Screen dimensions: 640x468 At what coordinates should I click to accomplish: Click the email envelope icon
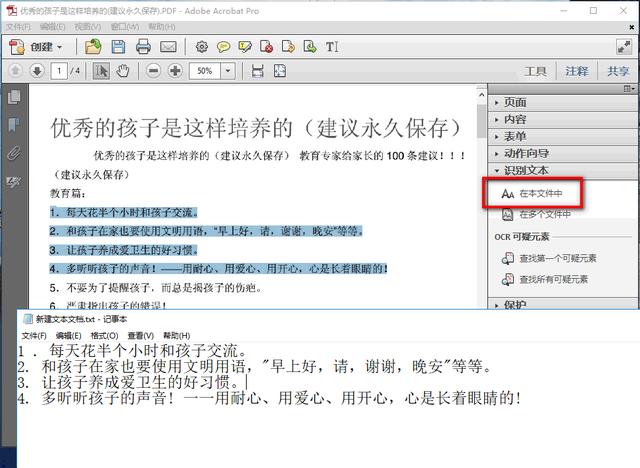click(x=168, y=47)
